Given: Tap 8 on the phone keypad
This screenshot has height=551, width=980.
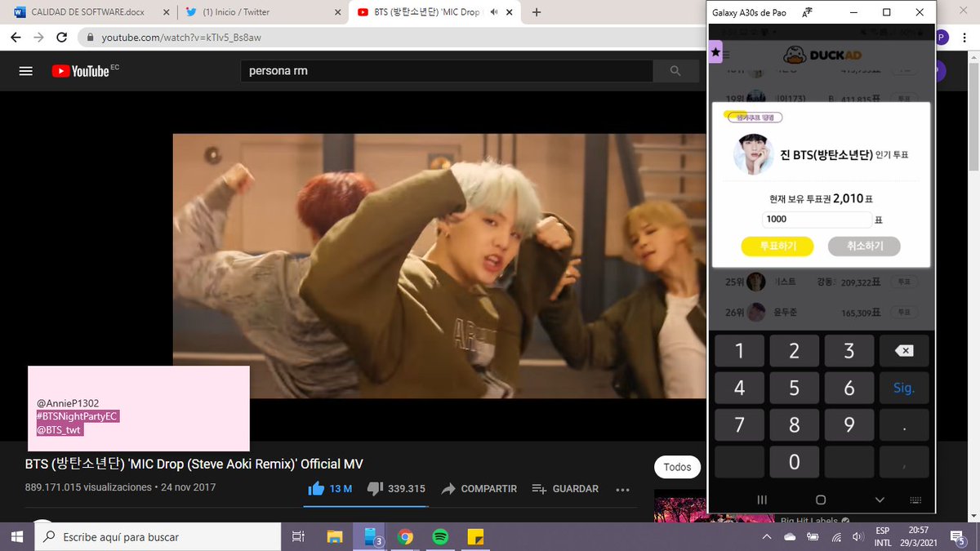Looking at the screenshot, I should 794,425.
